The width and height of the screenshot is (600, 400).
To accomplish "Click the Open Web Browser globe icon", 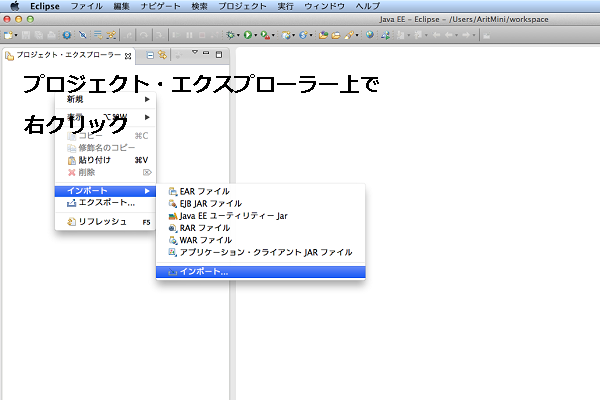I will [x=370, y=35].
